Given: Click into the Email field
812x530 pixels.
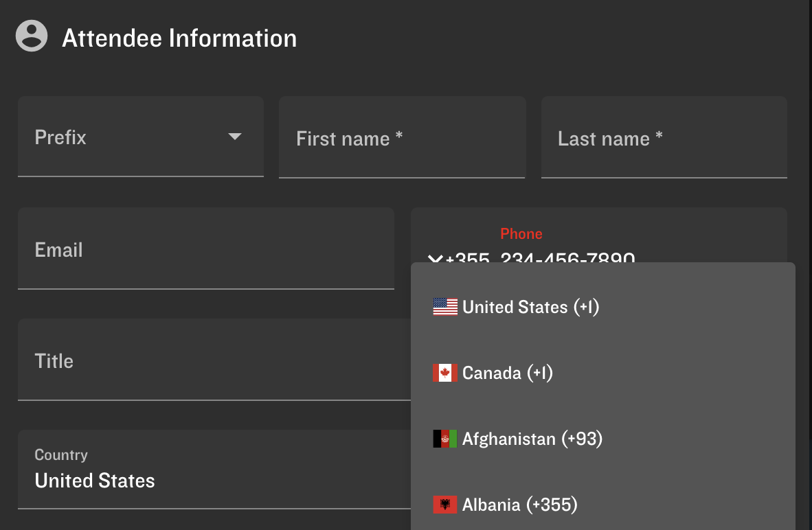Looking at the screenshot, I should tap(205, 249).
